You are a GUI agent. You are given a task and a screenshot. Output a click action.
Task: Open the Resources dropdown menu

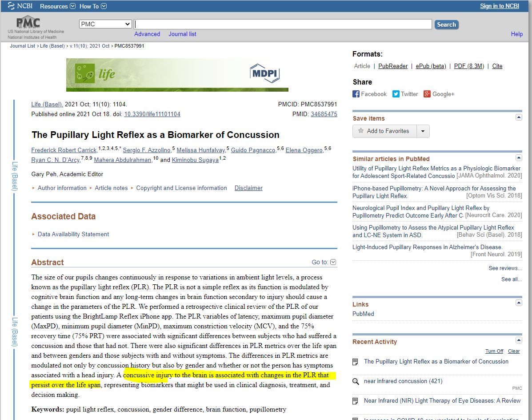point(58,6)
